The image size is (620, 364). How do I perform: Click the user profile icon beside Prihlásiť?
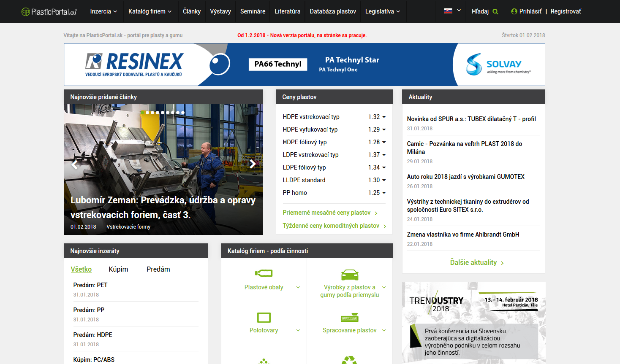pos(514,11)
